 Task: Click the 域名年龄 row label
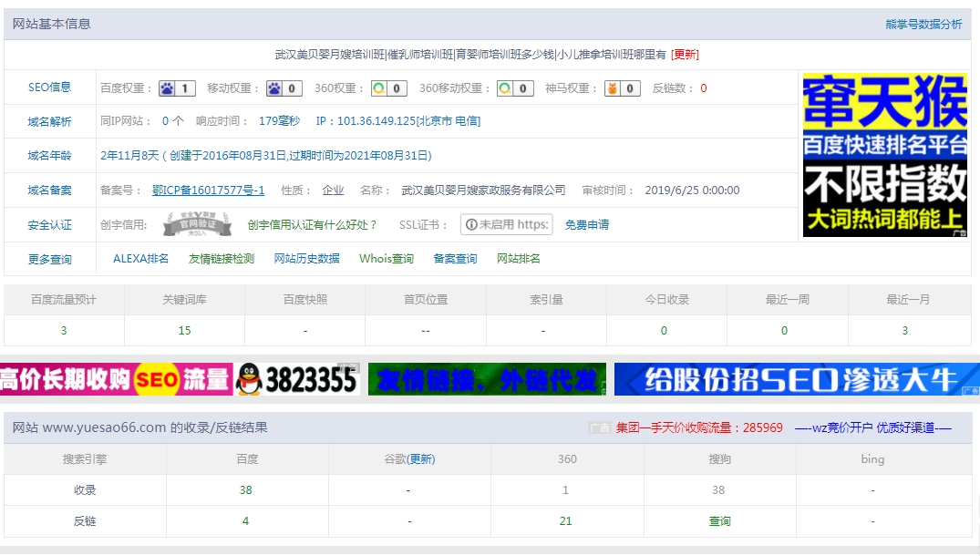coord(49,156)
